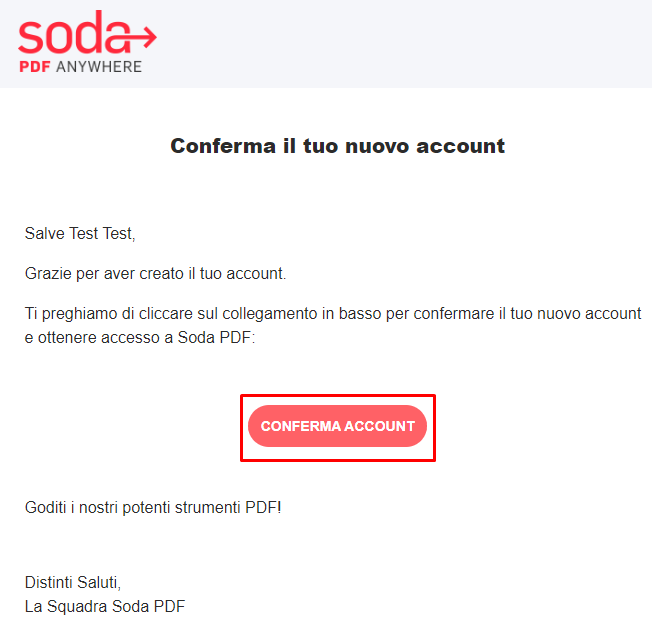Click the signature La Squadra Soda PDF
Image resolution: width=652 pixels, height=628 pixels.
(x=105, y=606)
